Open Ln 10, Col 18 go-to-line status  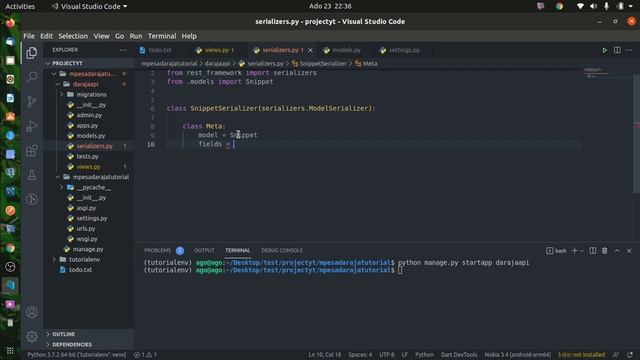[x=324, y=355]
